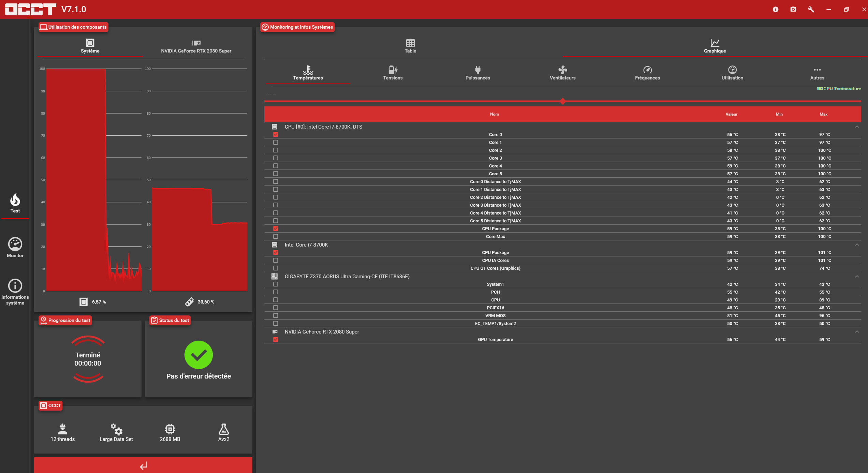Screen dimensions: 868x473
Task: Click the red return arrow button
Action: coord(143,465)
